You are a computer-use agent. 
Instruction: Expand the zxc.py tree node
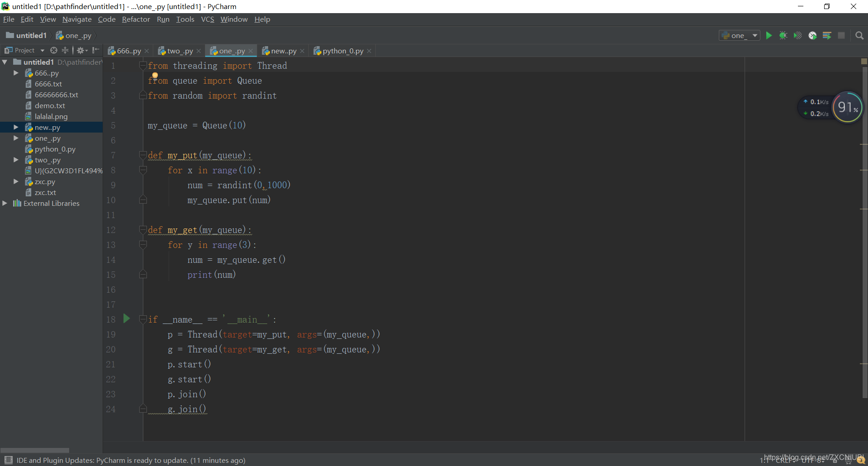[x=16, y=181]
